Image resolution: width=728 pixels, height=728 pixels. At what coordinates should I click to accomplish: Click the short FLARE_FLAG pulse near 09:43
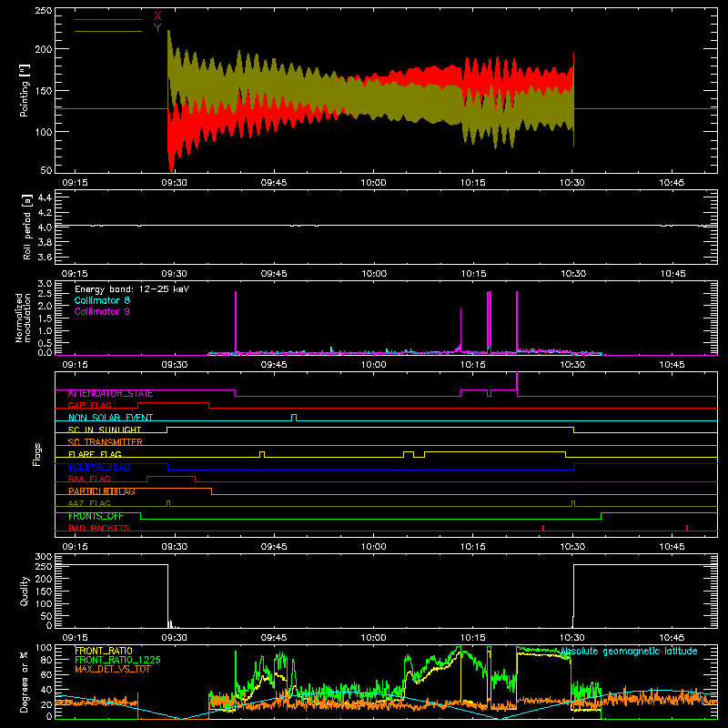262,454
